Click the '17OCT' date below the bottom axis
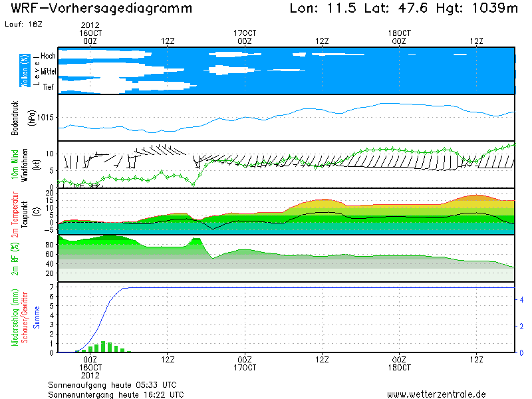The image size is (532, 399). [245, 368]
